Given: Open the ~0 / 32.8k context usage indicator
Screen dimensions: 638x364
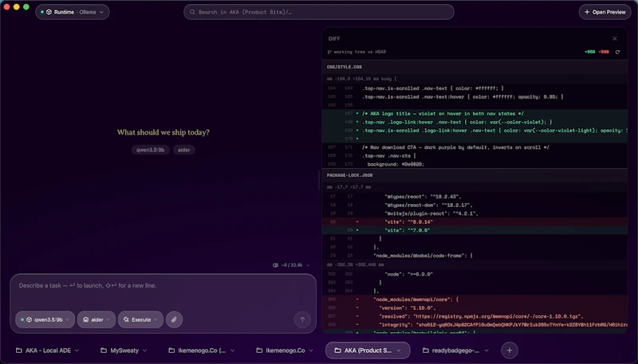Looking at the screenshot, I should tap(291, 265).
